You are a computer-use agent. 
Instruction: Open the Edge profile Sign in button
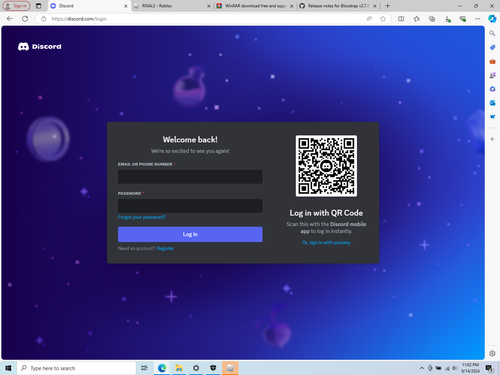point(17,6)
